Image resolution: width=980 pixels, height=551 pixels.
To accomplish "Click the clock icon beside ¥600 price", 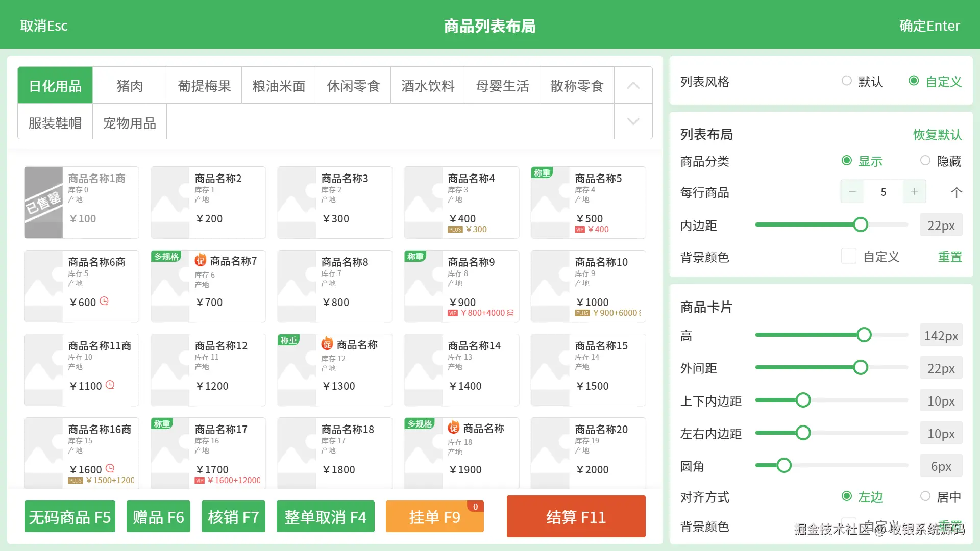I will [x=104, y=301].
